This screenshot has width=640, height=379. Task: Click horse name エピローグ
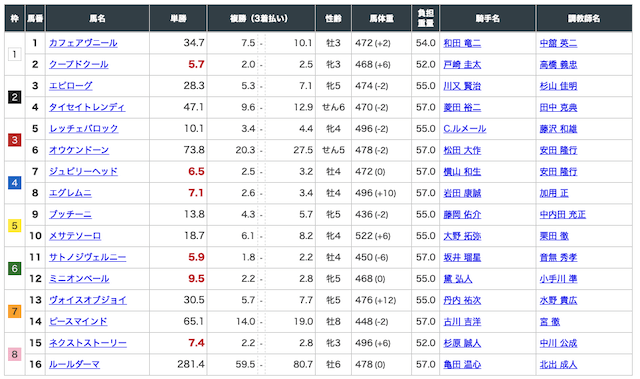coord(71,86)
